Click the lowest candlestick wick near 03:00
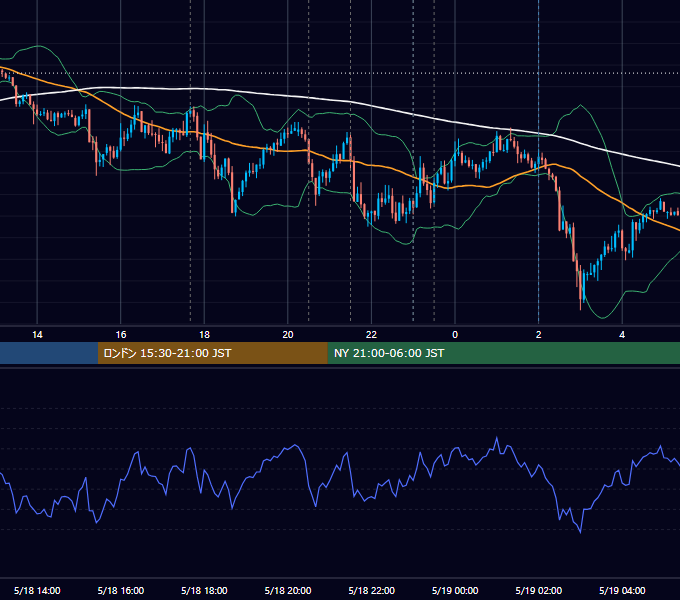The height and width of the screenshot is (600, 680). [x=580, y=303]
